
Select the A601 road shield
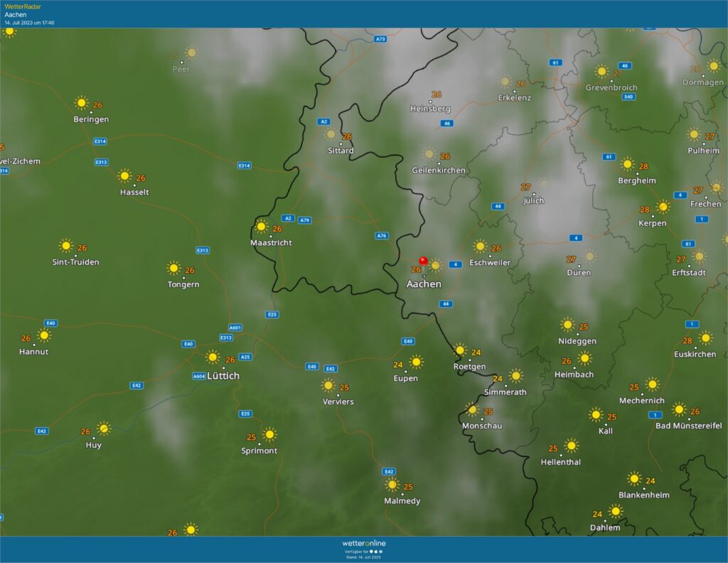pyautogui.click(x=235, y=328)
